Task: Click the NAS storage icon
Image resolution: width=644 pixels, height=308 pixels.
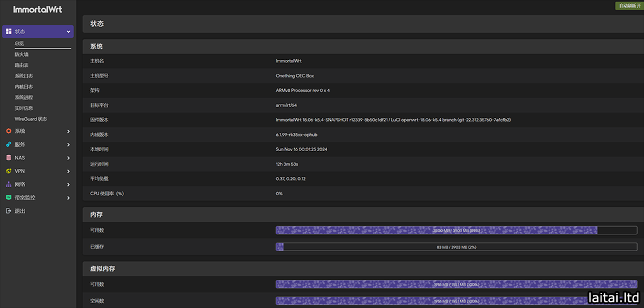Action: (x=9, y=157)
